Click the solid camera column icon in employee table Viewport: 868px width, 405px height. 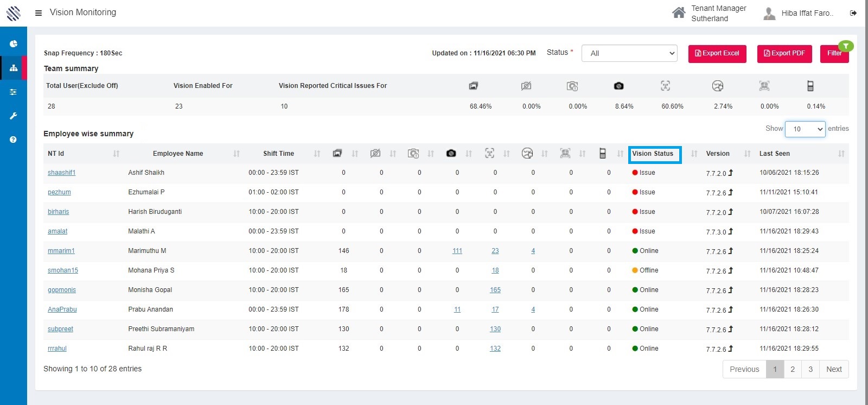[451, 154]
